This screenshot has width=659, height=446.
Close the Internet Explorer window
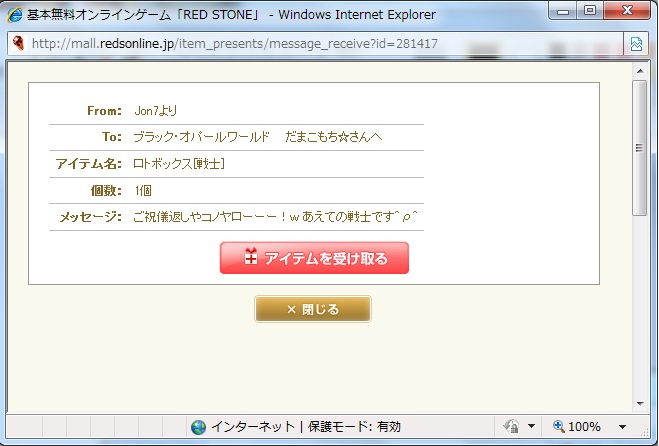627,11
